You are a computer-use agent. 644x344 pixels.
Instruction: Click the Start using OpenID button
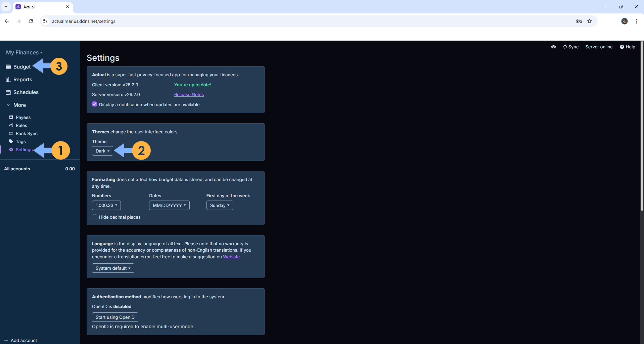coord(115,317)
